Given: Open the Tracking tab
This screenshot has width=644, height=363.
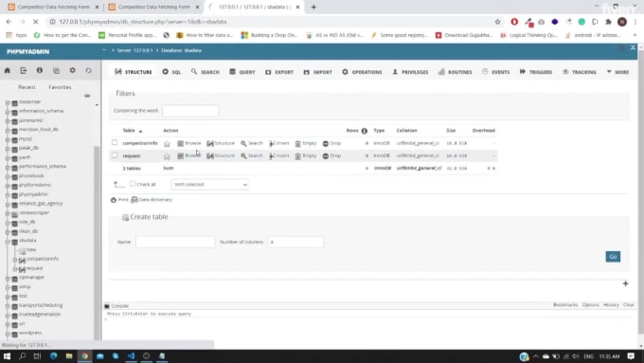Looking at the screenshot, I should pyautogui.click(x=579, y=72).
